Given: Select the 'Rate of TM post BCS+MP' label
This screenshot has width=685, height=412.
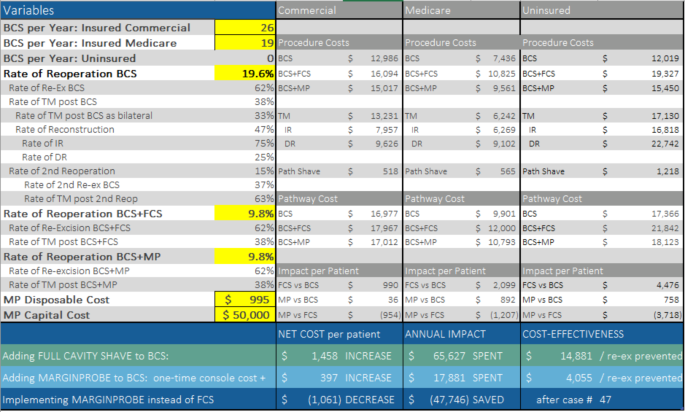Looking at the screenshot, I should [x=63, y=285].
